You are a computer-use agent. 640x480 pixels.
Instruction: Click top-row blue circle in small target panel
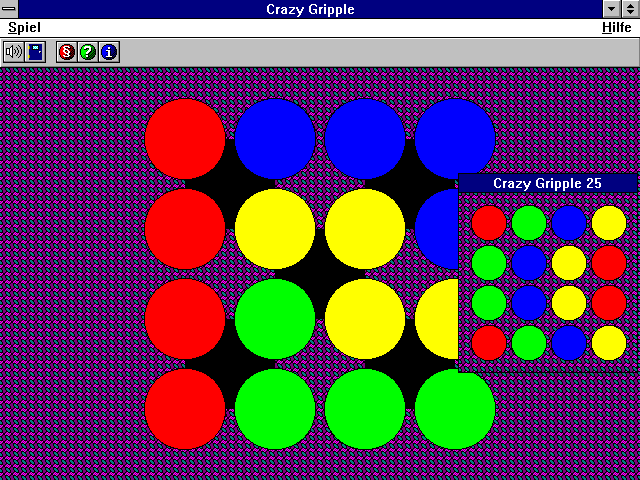point(569,223)
